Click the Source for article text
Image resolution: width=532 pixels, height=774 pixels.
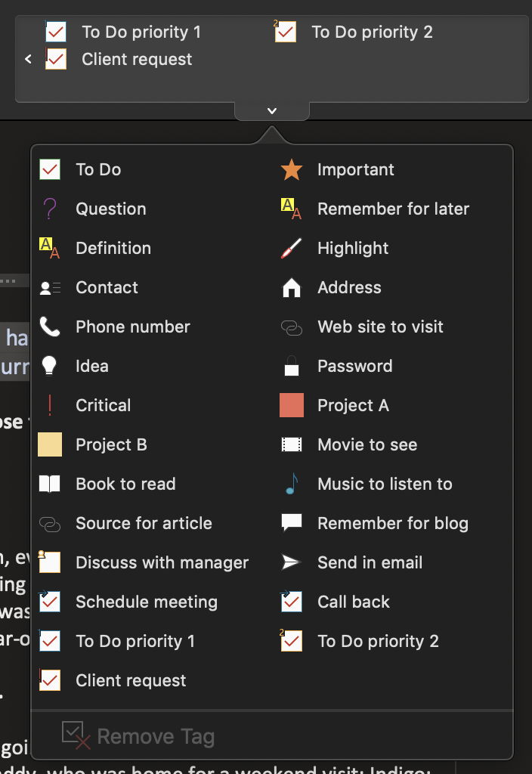pyautogui.click(x=144, y=523)
